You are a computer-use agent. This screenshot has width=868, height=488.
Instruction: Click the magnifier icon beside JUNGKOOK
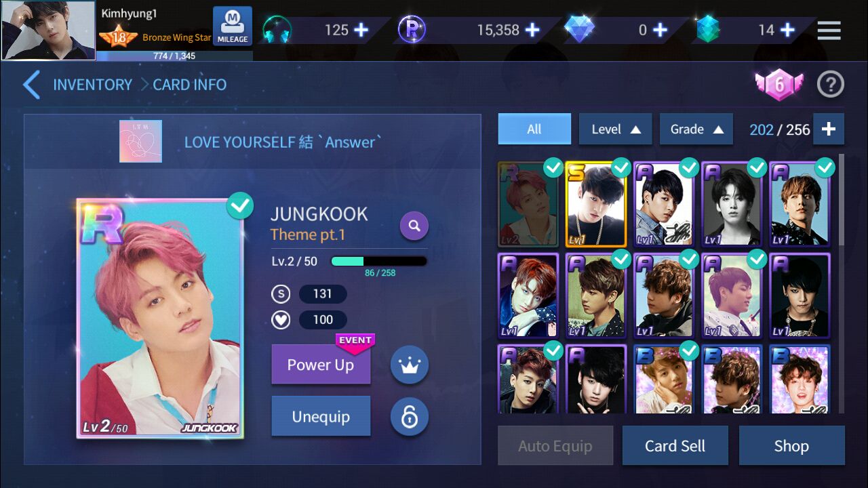pyautogui.click(x=414, y=226)
